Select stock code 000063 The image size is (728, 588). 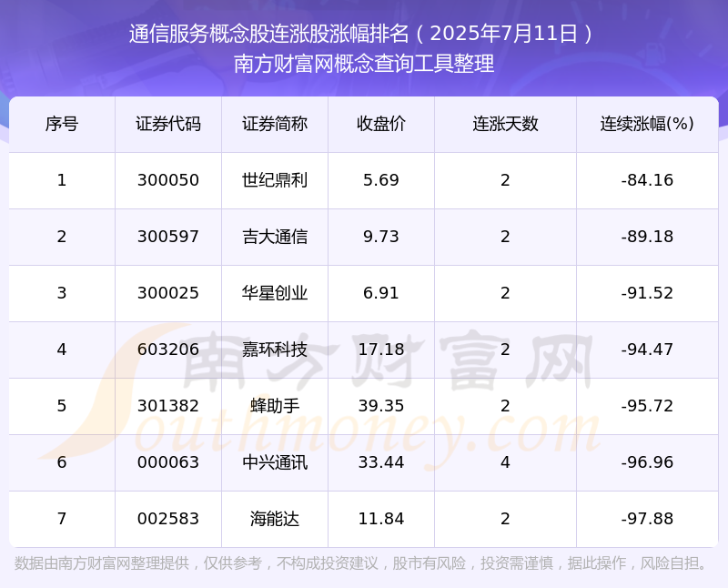coord(168,462)
